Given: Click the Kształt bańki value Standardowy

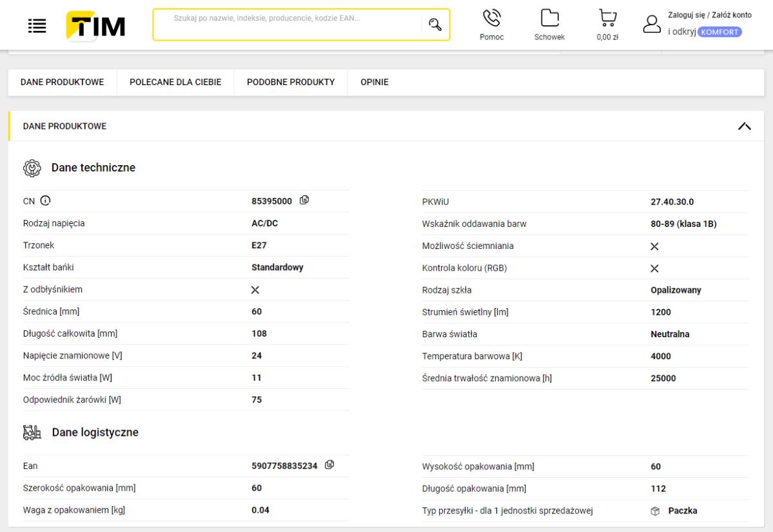Looking at the screenshot, I should [278, 267].
